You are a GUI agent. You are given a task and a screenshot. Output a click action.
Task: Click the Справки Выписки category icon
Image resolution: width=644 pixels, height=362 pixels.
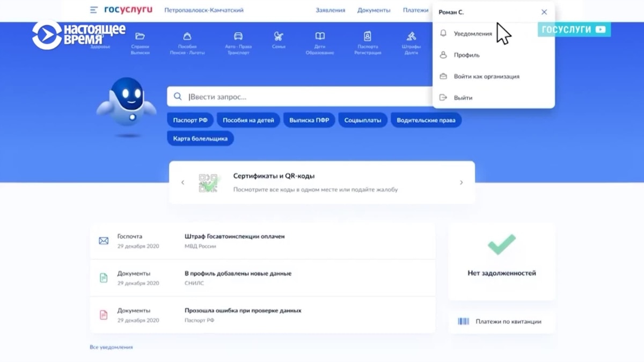(140, 37)
